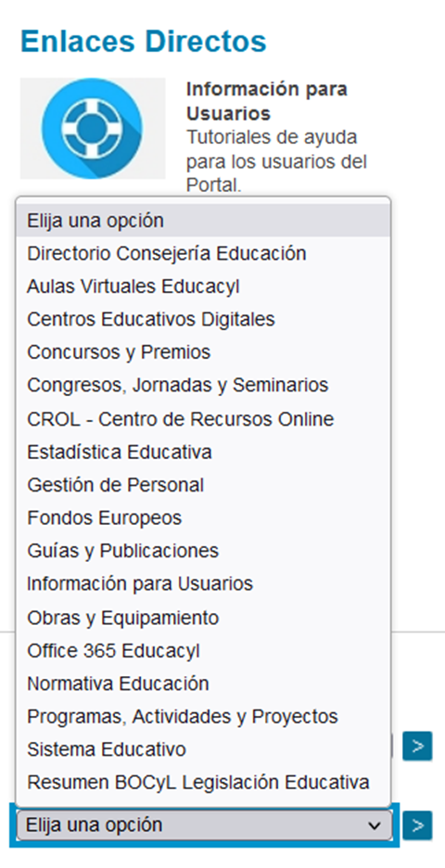Click the upper blue arrow go button
445x868 pixels.
pyautogui.click(x=417, y=746)
